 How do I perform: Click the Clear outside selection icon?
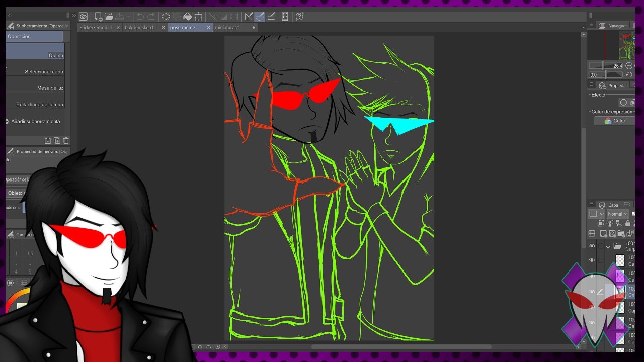pos(177,17)
